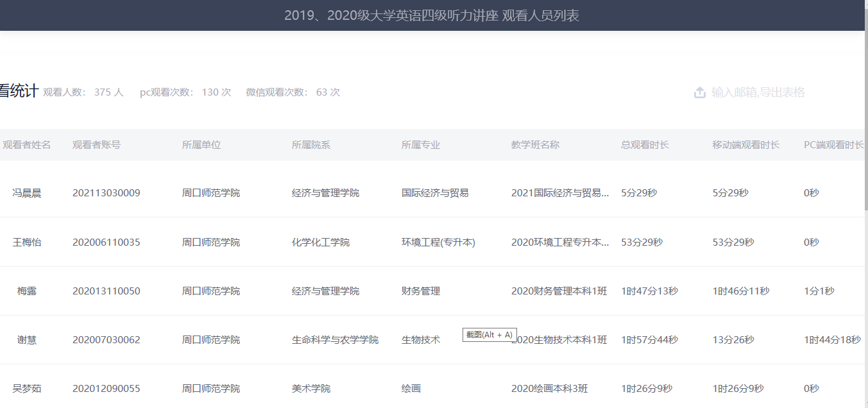Click the 环境工程(专升本) major cell
The width and height of the screenshot is (868, 408).
(438, 242)
